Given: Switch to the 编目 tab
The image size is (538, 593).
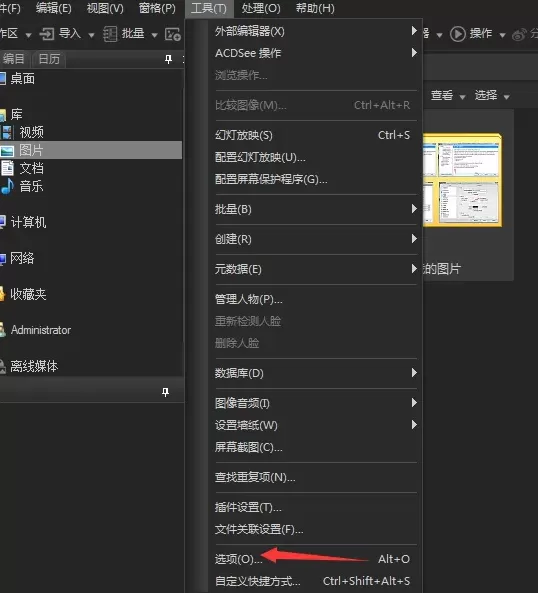Looking at the screenshot, I should pos(14,59).
